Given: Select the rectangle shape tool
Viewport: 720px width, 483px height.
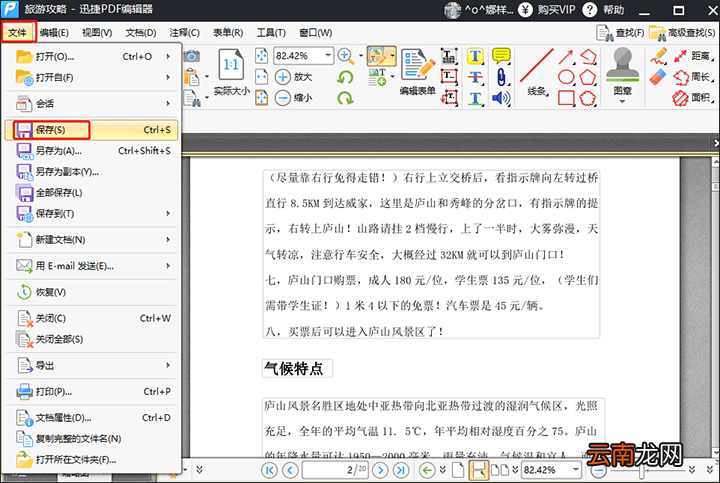Looking at the screenshot, I should click(x=566, y=98).
